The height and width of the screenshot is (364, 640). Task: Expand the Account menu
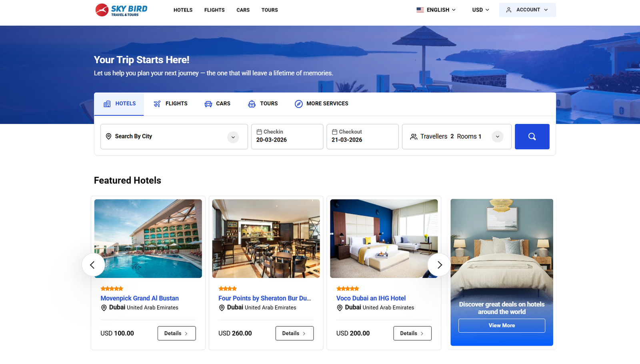[527, 10]
